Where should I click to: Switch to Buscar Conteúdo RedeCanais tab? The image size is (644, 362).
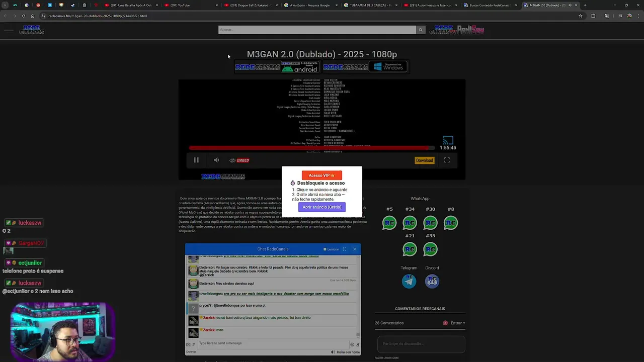490,5
